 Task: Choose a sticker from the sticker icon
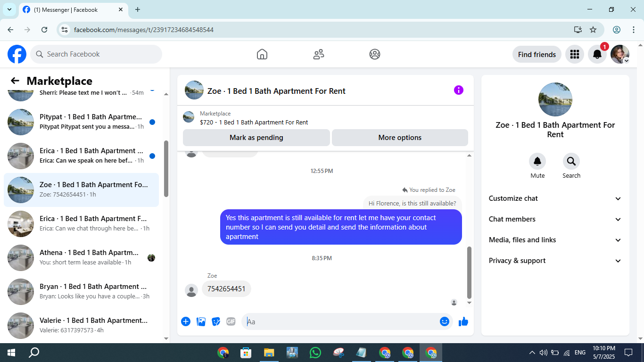tap(216, 321)
